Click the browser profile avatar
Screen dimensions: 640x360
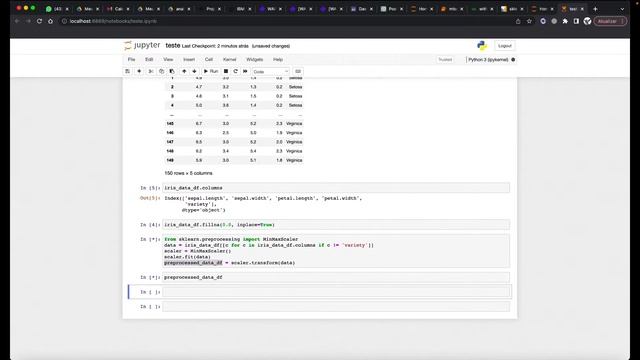click(x=587, y=21)
